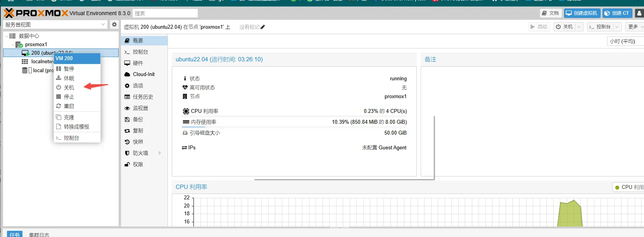Click the Notes (备注) panel header
644x237 pixels.
(x=430, y=59)
